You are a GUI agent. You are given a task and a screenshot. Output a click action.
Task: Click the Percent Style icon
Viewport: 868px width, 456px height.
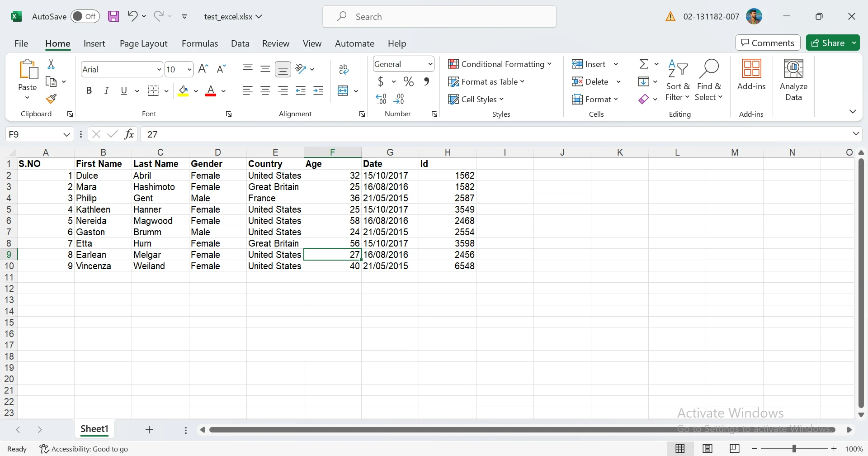point(409,82)
